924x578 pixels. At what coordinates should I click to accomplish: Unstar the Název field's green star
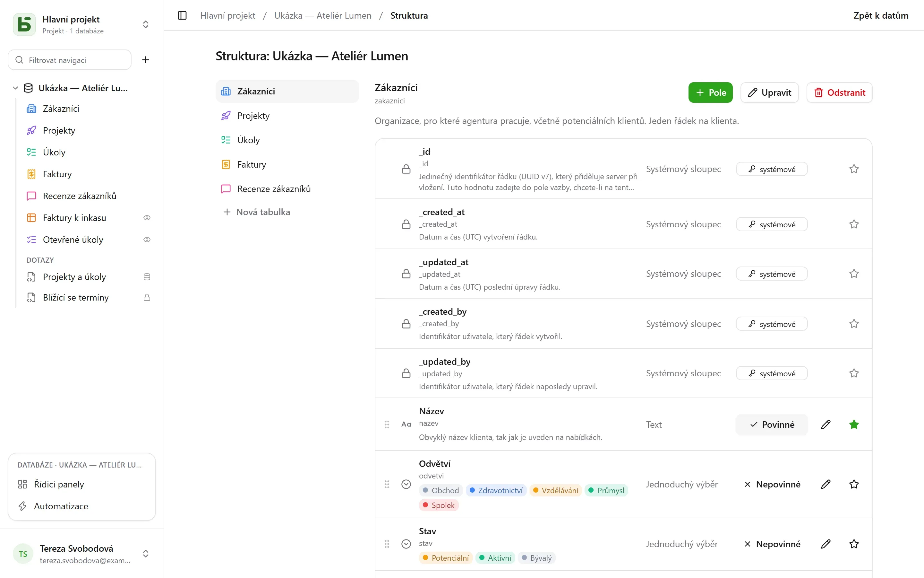pyautogui.click(x=854, y=424)
